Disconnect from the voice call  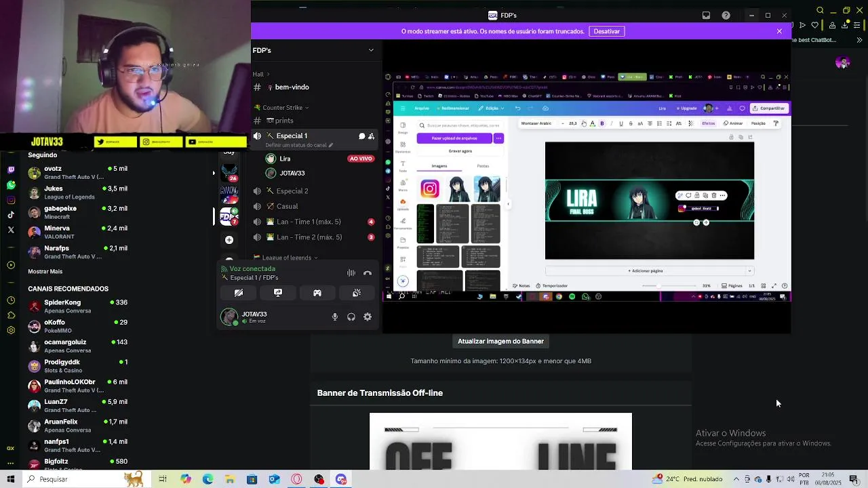point(368,273)
